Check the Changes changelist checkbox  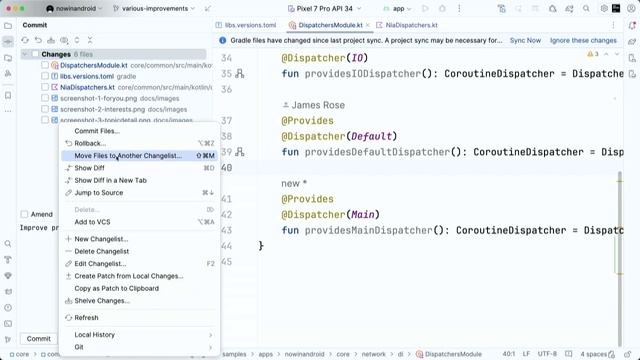point(35,54)
